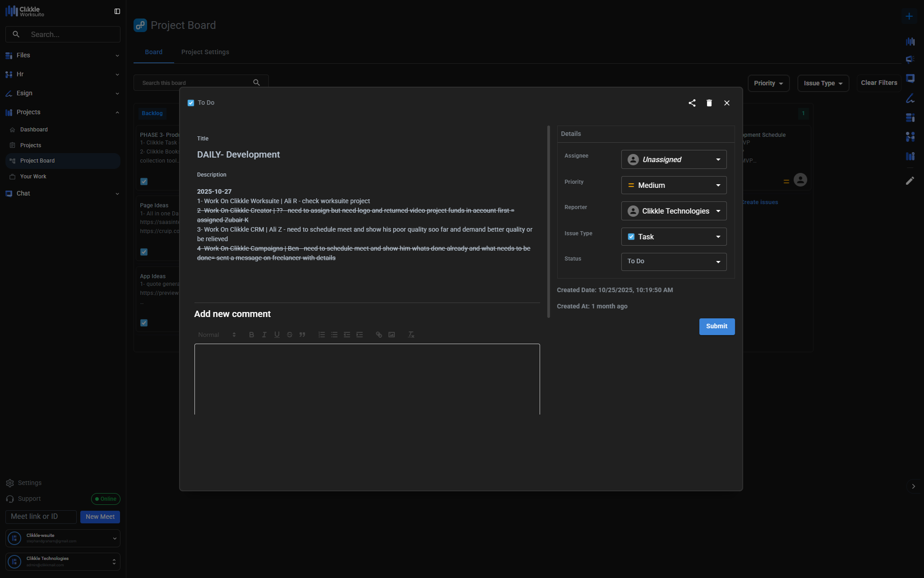Click the New Meet button

(x=100, y=517)
